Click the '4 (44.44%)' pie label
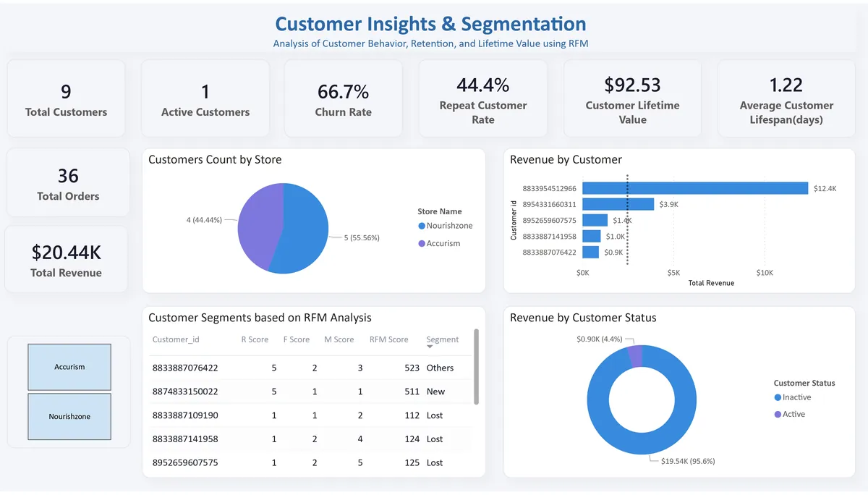 204,220
